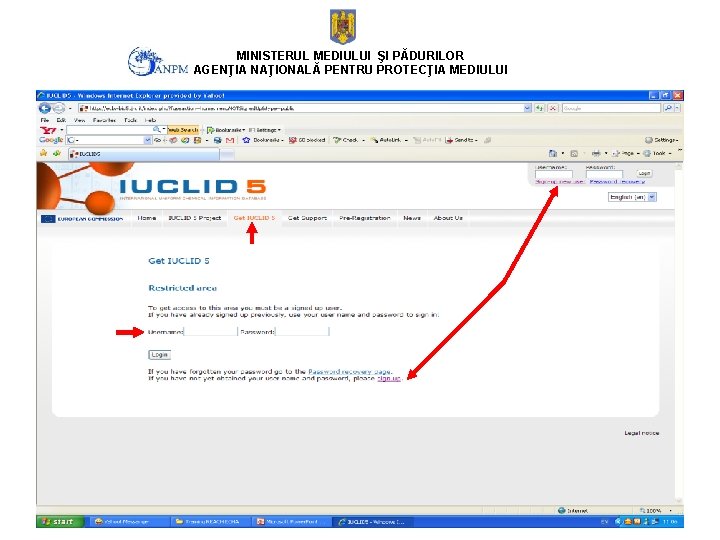Open the address bar history dropdown arrow

click(527, 108)
